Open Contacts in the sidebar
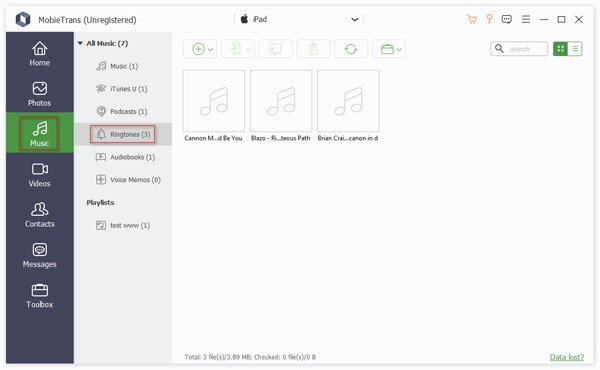This screenshot has width=600, height=370. click(39, 215)
